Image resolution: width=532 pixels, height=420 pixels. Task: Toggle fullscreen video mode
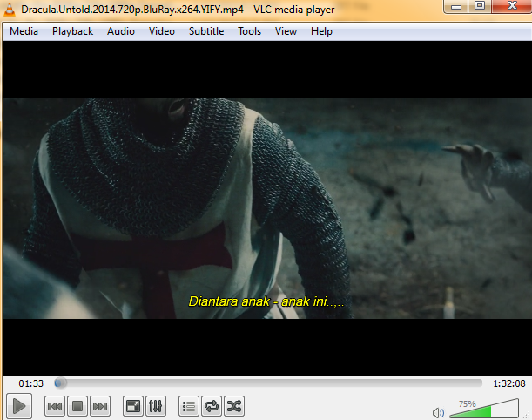(132, 406)
